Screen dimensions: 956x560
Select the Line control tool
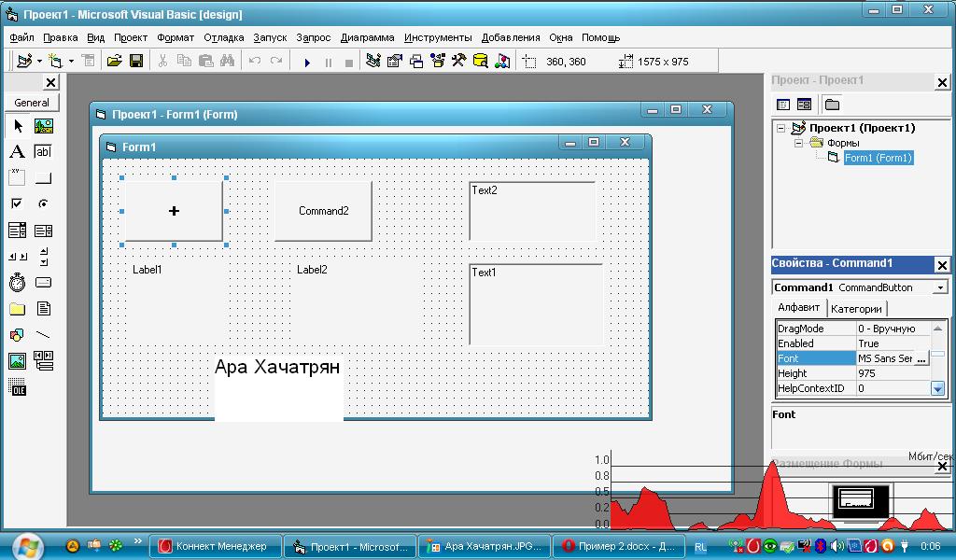pos(43,335)
